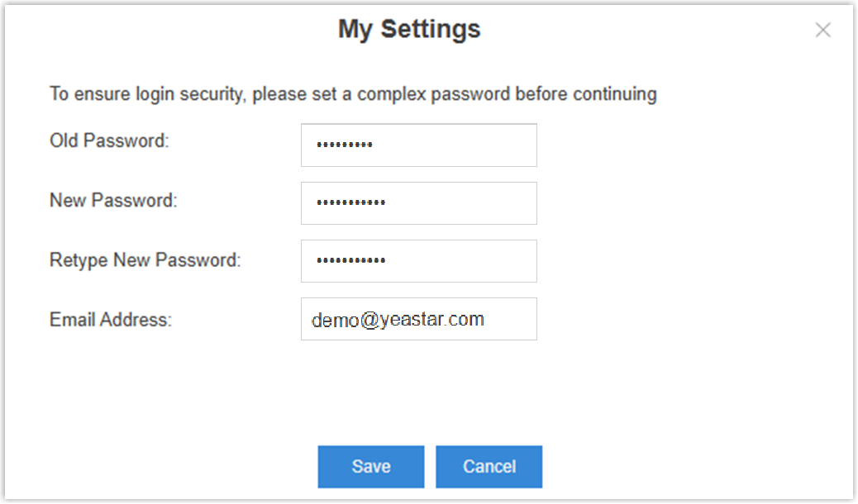The height and width of the screenshot is (504, 858).
Task: Click the "New Password:" label text
Action: (113, 201)
